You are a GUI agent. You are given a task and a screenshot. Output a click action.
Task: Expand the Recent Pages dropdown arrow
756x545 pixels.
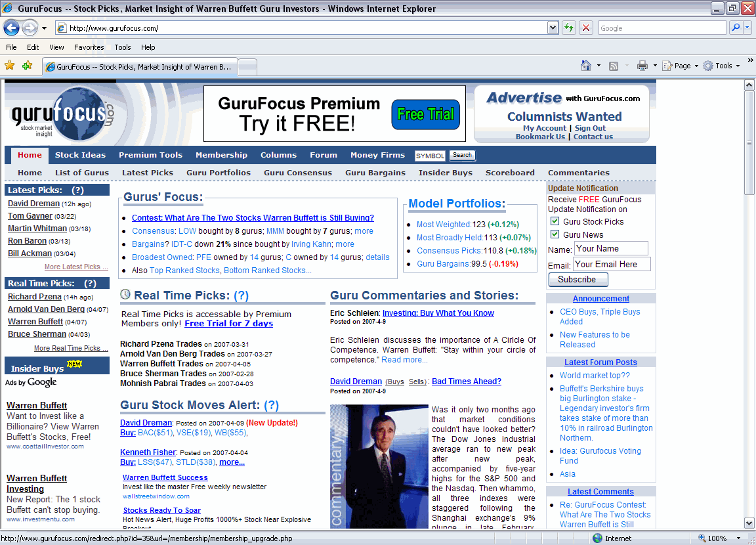click(x=44, y=28)
